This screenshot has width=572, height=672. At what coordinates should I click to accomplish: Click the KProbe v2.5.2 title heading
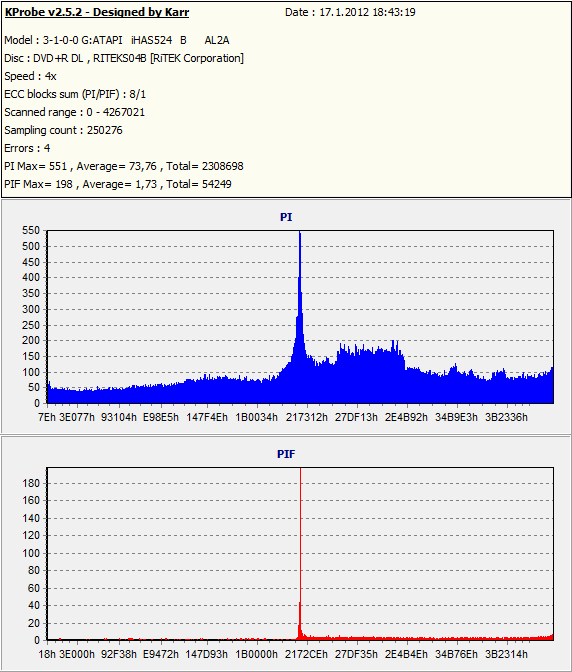coord(97,12)
